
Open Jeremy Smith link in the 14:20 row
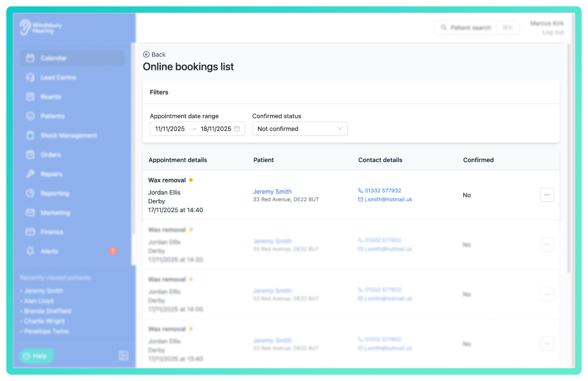[x=272, y=241]
